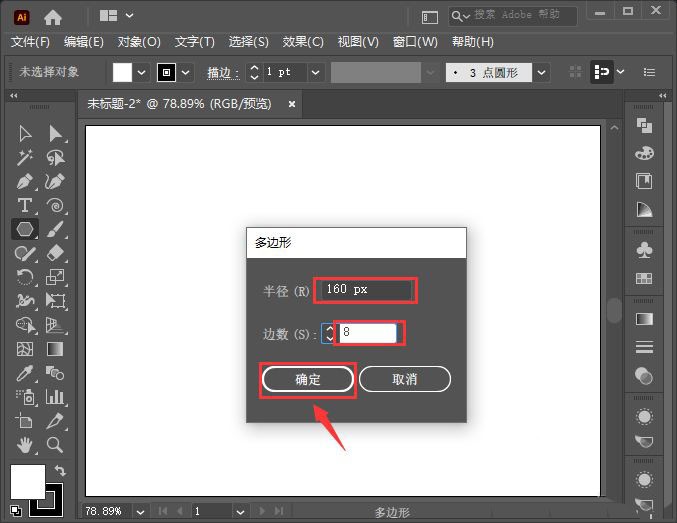Open the Transparency panel icon
This screenshot has width=677, height=523.
644,376
